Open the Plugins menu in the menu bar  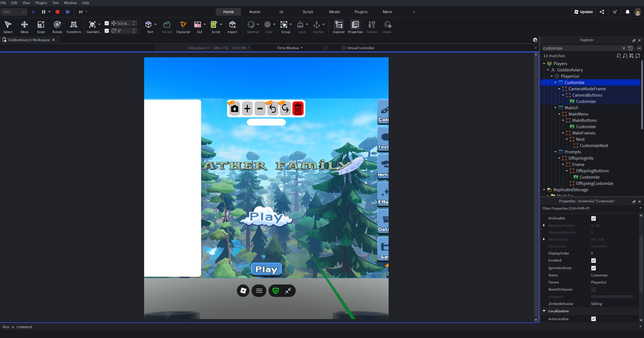tap(41, 3)
